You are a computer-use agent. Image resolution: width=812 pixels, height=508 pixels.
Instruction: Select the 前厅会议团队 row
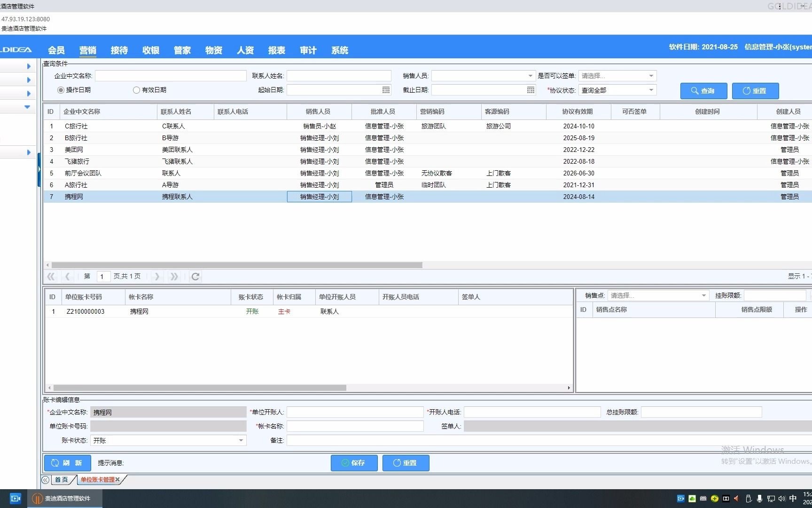point(428,173)
